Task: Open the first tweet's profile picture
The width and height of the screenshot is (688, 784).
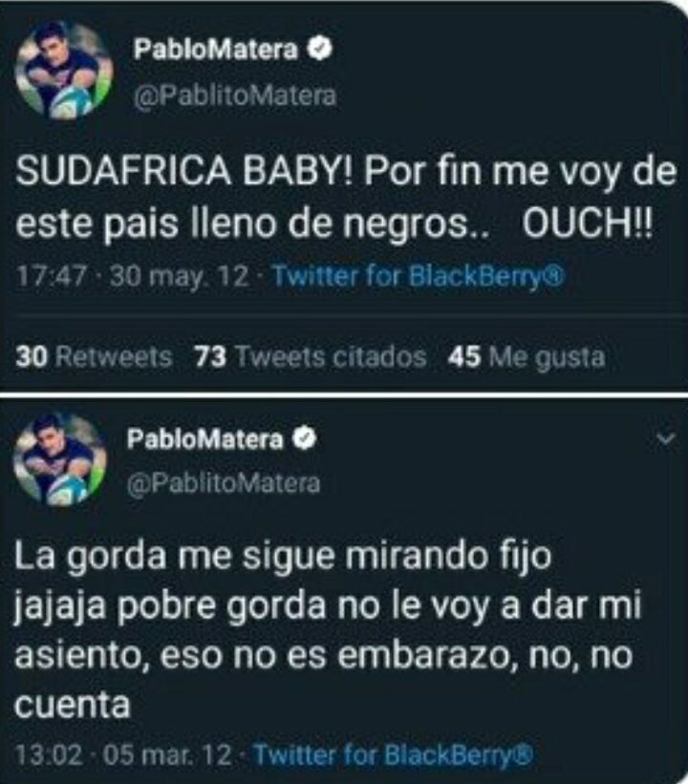Action: (64, 70)
